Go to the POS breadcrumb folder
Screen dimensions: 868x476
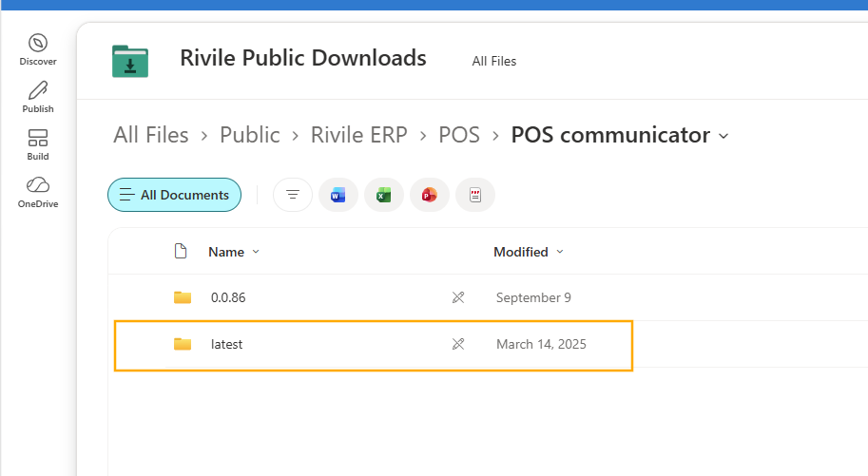459,135
